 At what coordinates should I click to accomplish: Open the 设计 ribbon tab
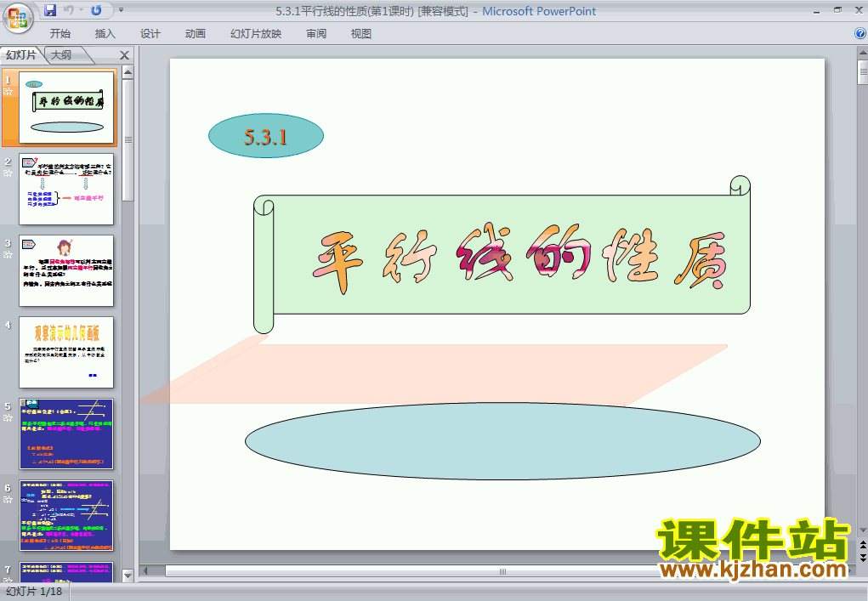[150, 34]
